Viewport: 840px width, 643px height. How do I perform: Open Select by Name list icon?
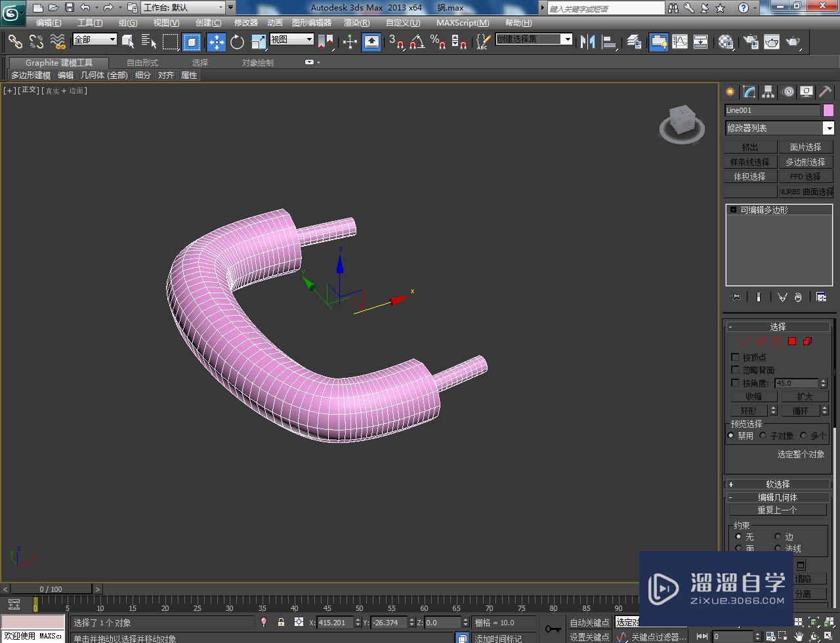149,42
